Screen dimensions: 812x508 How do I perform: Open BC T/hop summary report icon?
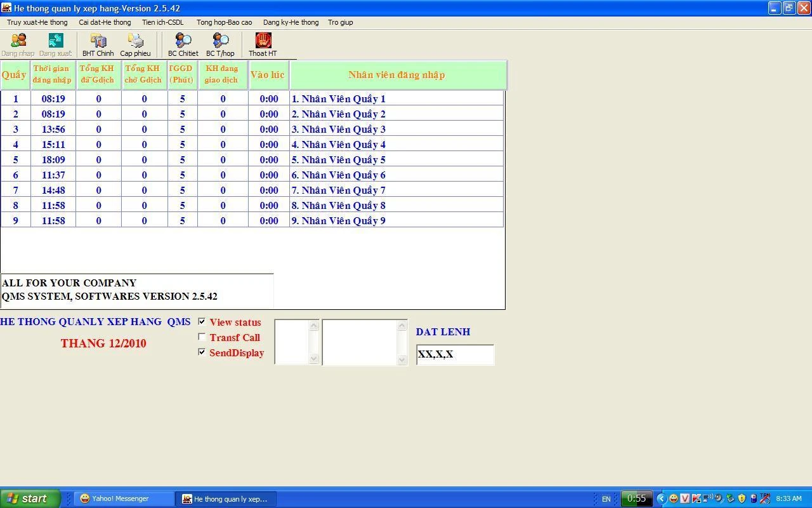coord(220,41)
